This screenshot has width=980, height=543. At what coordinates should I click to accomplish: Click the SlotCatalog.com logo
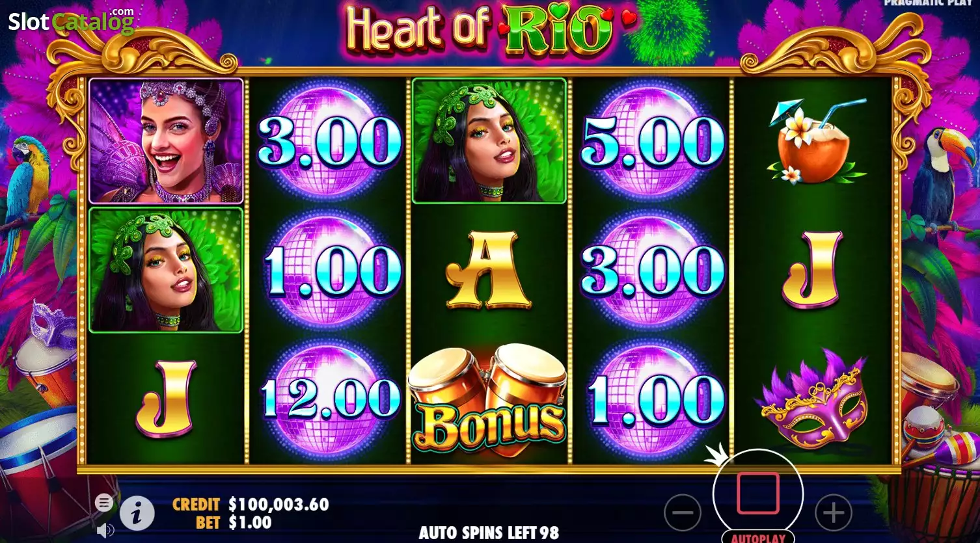click(x=71, y=22)
